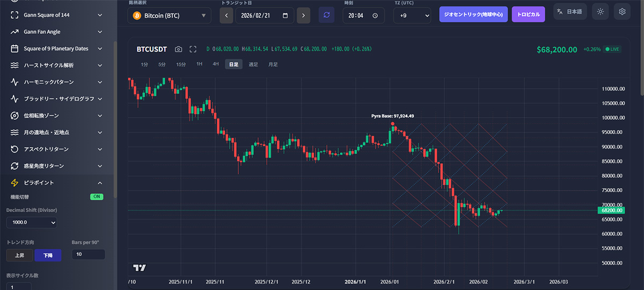Open fullscreen chart view icon

pyautogui.click(x=193, y=49)
